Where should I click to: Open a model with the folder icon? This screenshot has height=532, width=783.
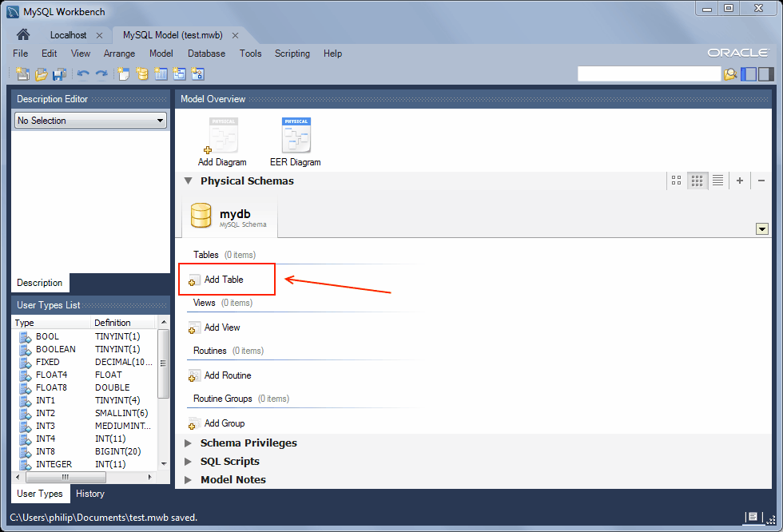click(41, 73)
